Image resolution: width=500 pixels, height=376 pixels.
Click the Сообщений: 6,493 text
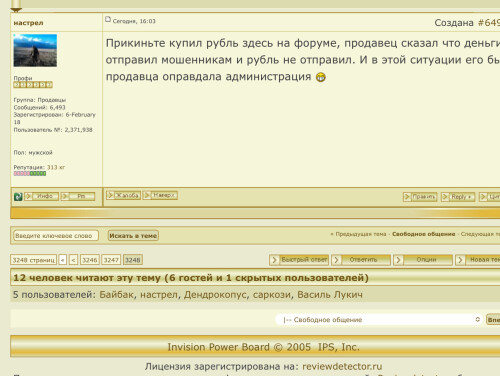[39, 107]
